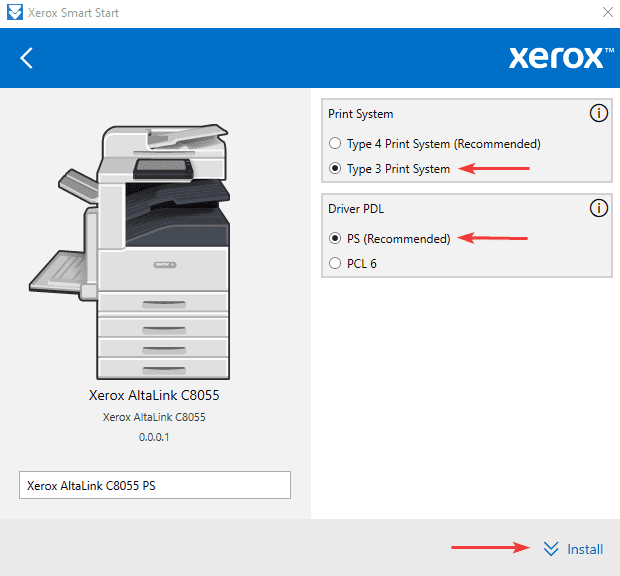Image resolution: width=620 pixels, height=576 pixels.
Task: Select Type 3 Print System option
Action: pyautogui.click(x=336, y=169)
